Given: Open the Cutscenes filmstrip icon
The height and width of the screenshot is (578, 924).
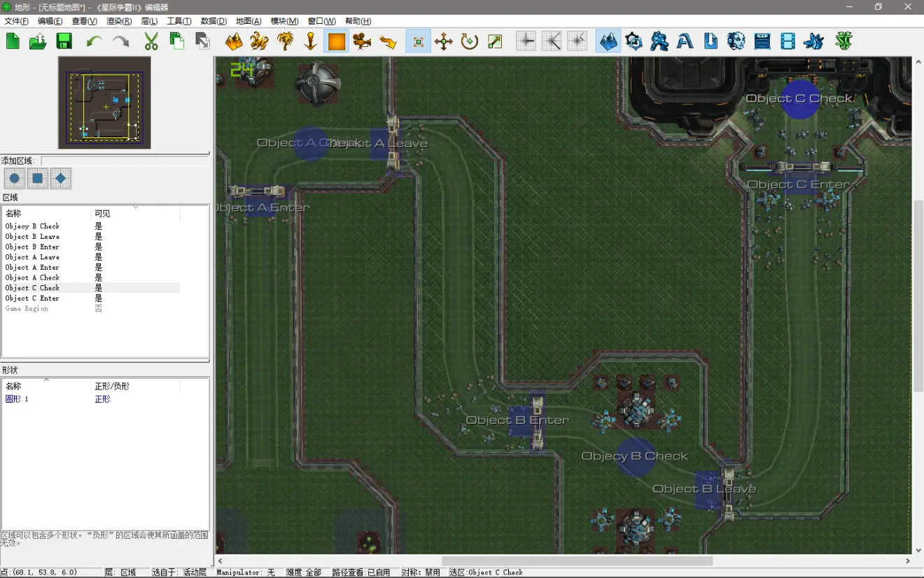Looking at the screenshot, I should (x=788, y=41).
